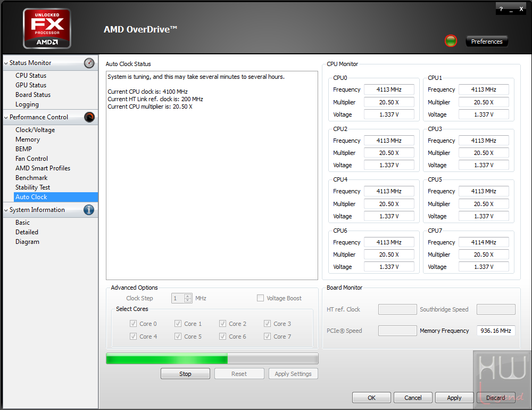532x410 pixels.
Task: Click the Southbridge Speed field
Action: coord(496,309)
